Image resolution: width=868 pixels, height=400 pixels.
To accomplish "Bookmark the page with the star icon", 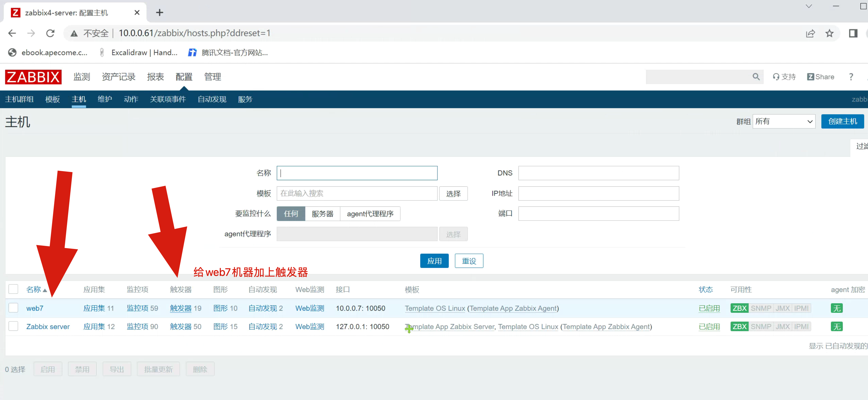I will (x=829, y=33).
